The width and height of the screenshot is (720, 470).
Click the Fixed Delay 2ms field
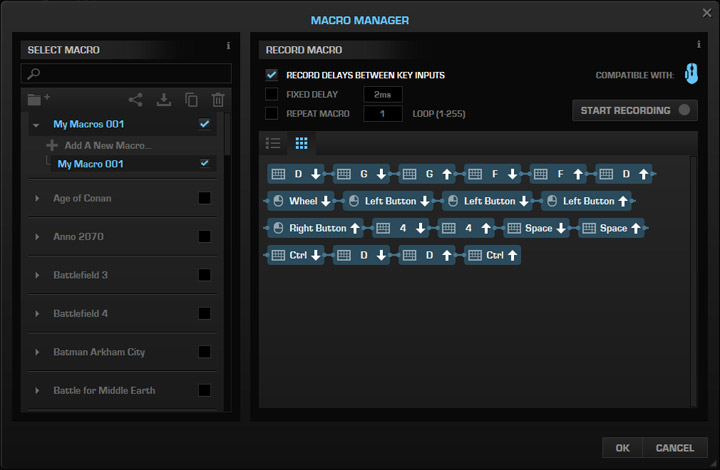point(383,95)
